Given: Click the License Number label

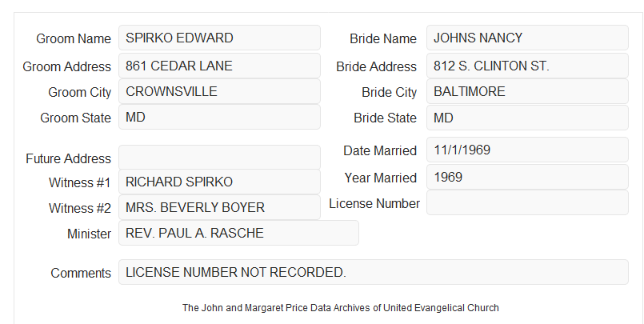Looking at the screenshot, I should click(x=374, y=204).
